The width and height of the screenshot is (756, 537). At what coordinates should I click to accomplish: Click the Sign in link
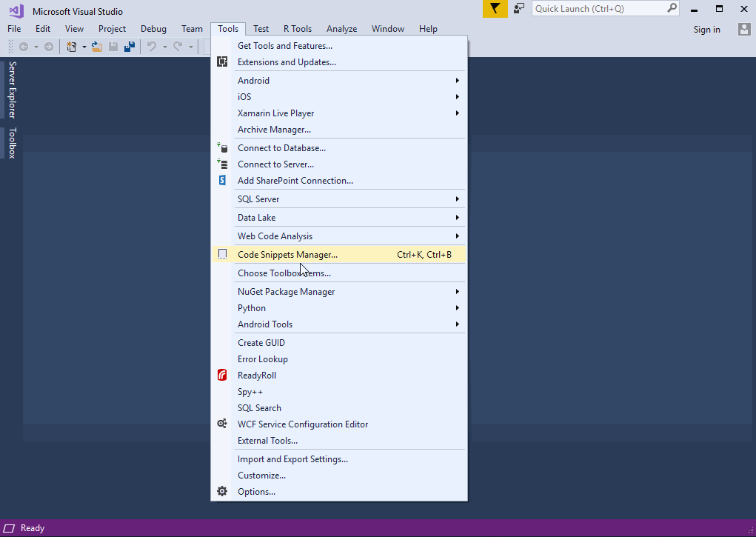pyautogui.click(x=706, y=29)
